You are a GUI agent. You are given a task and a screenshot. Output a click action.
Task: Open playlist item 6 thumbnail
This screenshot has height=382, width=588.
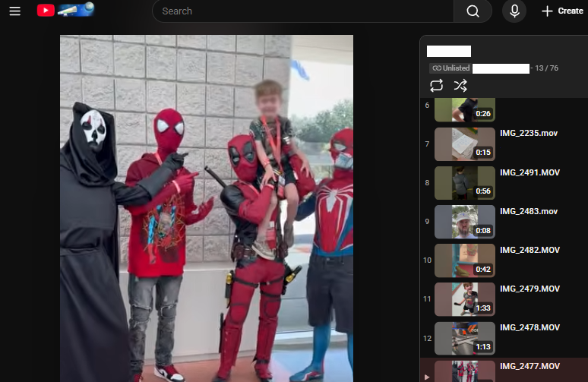[464, 109]
